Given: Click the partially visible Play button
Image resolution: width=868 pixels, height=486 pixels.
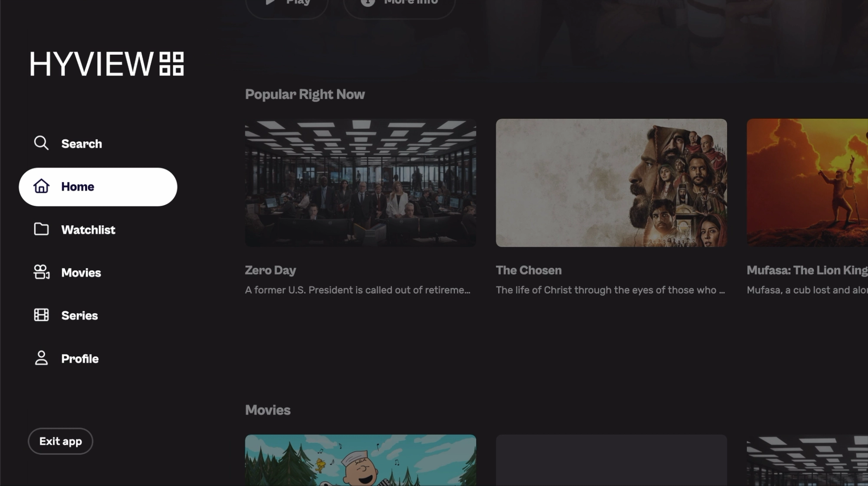Looking at the screenshot, I should [x=287, y=5].
